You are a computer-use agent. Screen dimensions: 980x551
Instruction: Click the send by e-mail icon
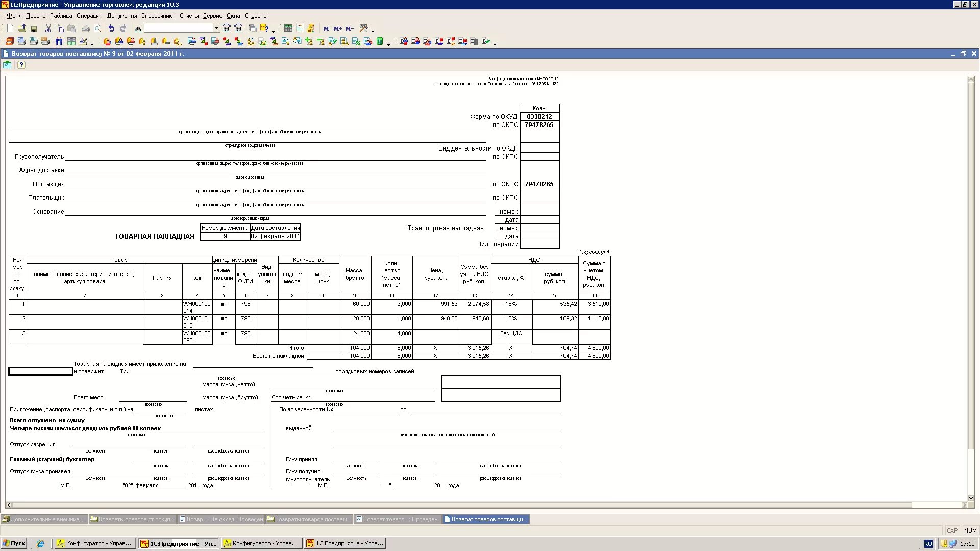click(x=7, y=65)
